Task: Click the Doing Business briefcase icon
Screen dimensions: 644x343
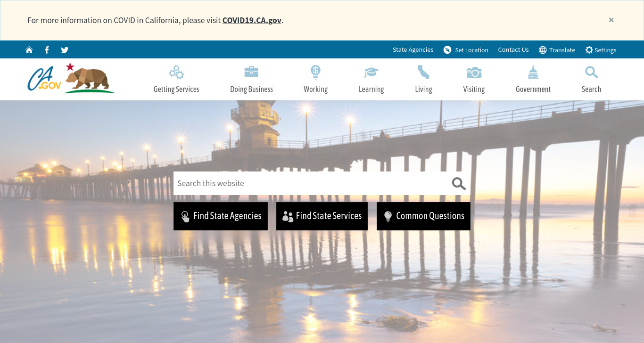Action: click(x=251, y=72)
